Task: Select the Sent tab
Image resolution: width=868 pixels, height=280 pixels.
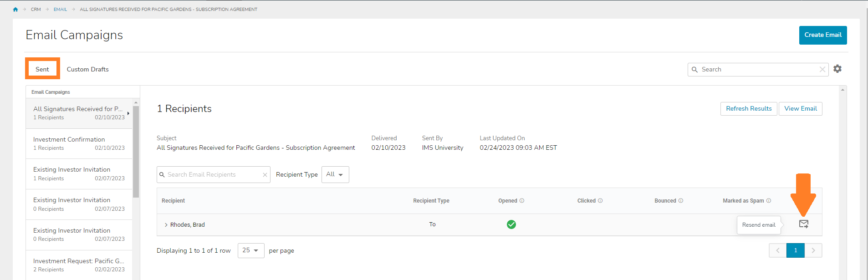Action: 42,70
